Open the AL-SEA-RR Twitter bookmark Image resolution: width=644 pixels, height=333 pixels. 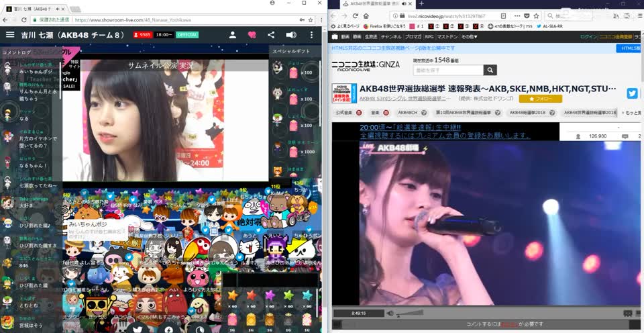550,26
